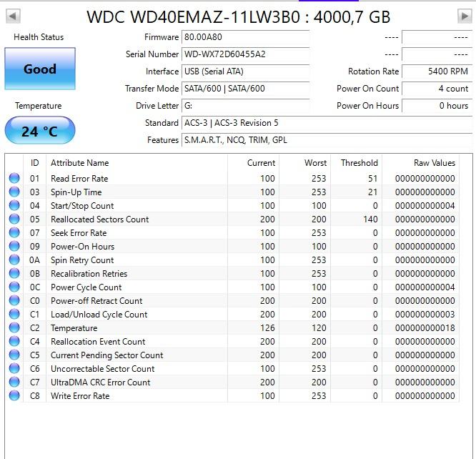
Task: Click the status orb for Spin Retry Count
Action: (x=14, y=260)
